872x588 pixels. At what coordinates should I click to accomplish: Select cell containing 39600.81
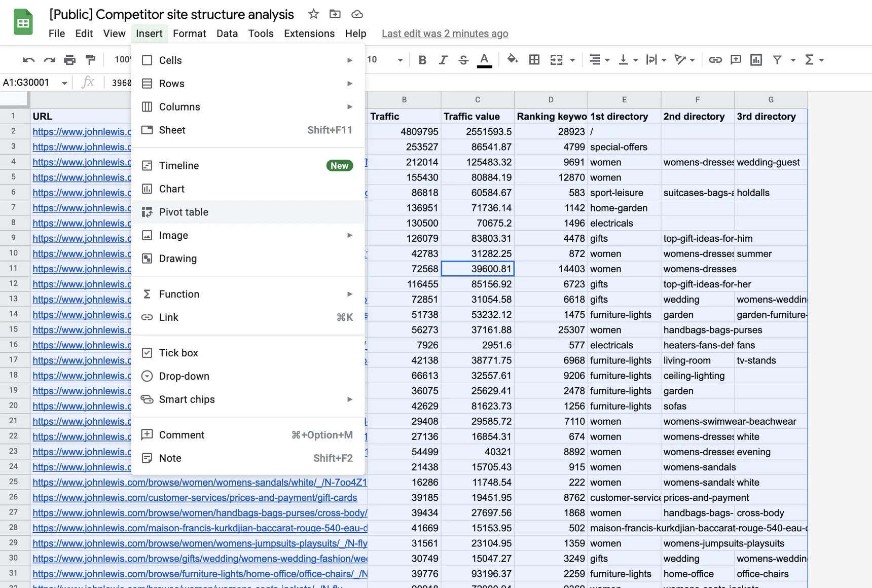click(x=478, y=269)
